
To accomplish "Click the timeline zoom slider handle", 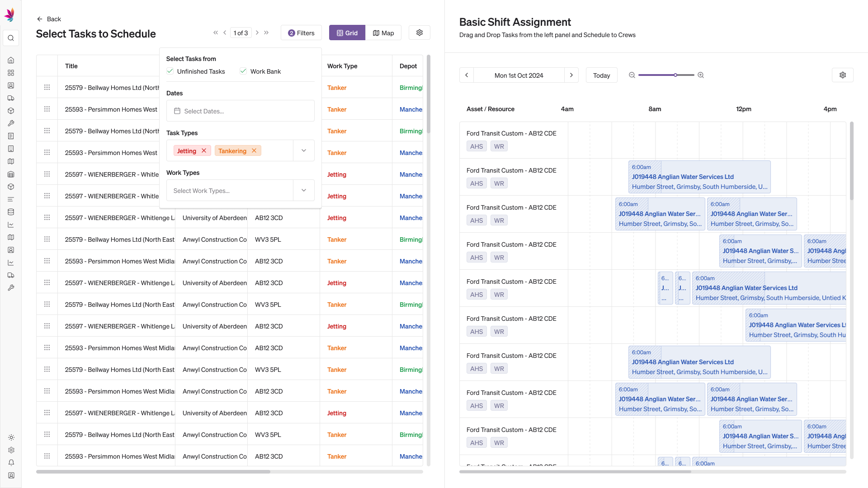I will tap(675, 75).
